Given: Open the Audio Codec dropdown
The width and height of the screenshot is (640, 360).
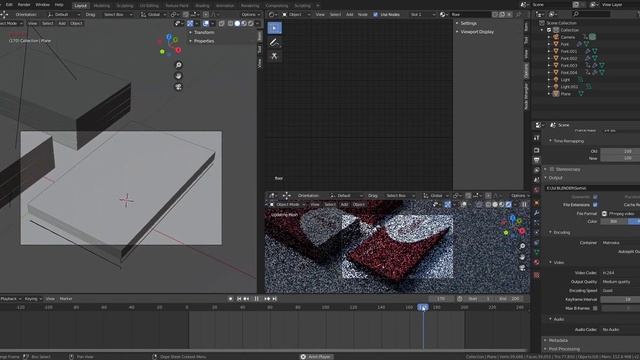Looking at the screenshot, I should 620,329.
